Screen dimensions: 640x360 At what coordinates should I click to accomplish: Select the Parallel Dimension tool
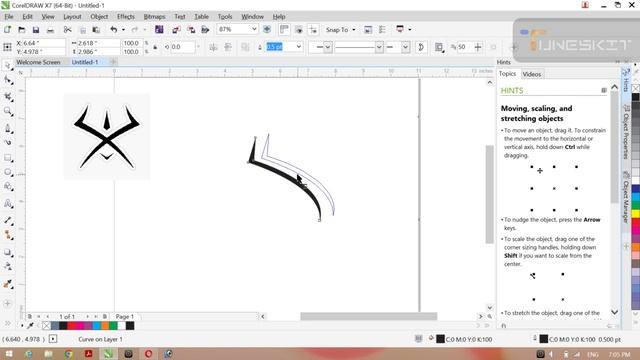click(7, 220)
